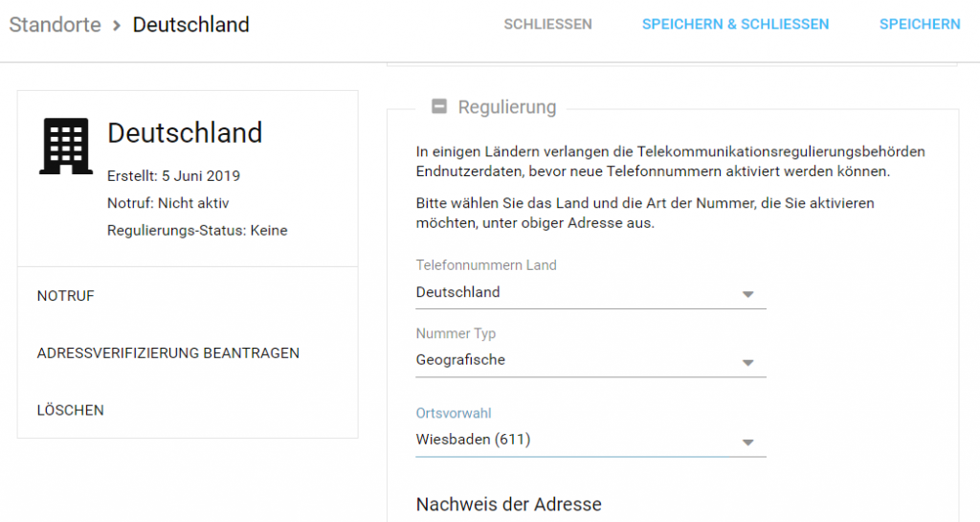Go back to Standorte via breadcrumb
The height and width of the screenshot is (522, 980).
point(55,25)
